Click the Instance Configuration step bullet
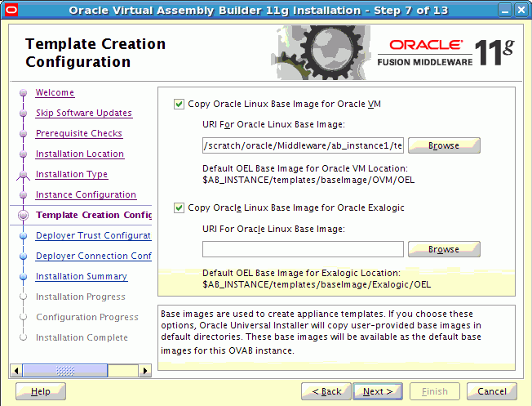Screen dimensions: 532x406 click(x=23, y=195)
